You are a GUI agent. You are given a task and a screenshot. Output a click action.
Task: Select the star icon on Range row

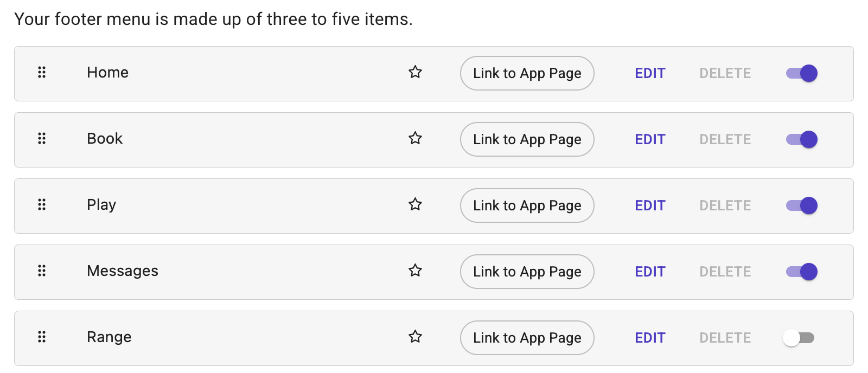pos(415,337)
